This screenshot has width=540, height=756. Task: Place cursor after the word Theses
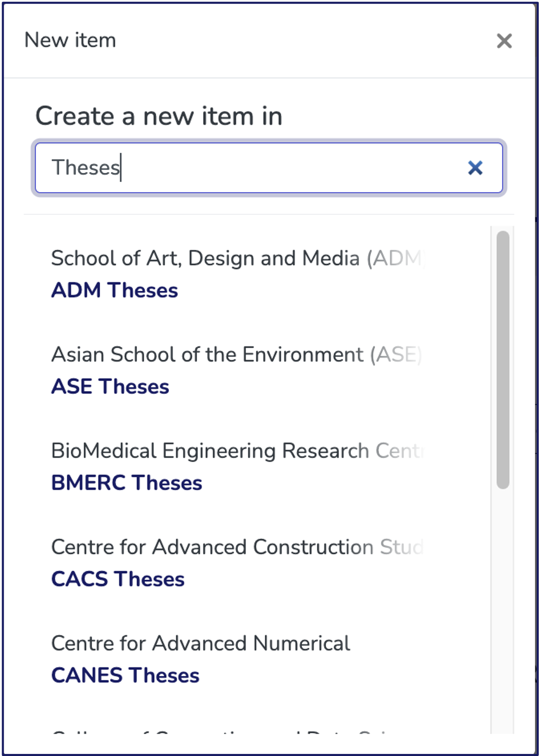(x=121, y=168)
